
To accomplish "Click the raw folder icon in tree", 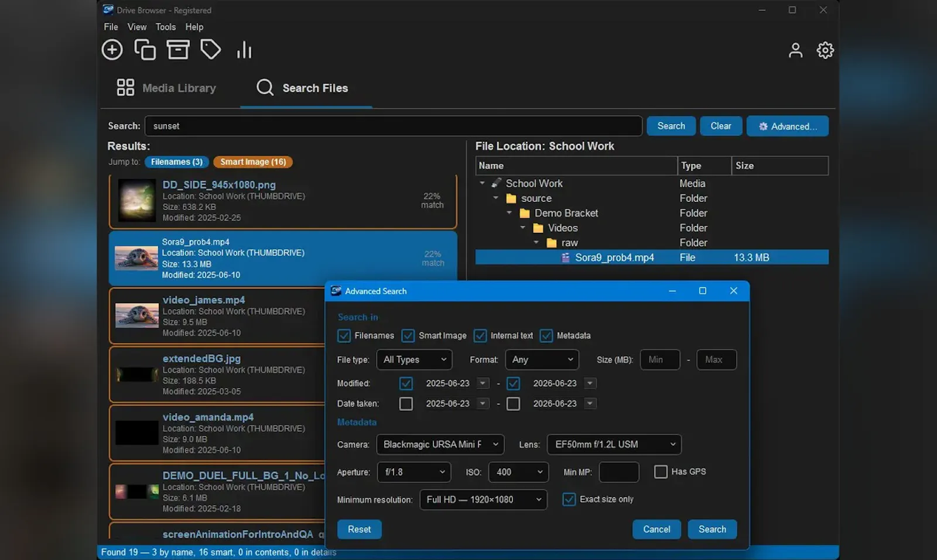I will coord(552,243).
